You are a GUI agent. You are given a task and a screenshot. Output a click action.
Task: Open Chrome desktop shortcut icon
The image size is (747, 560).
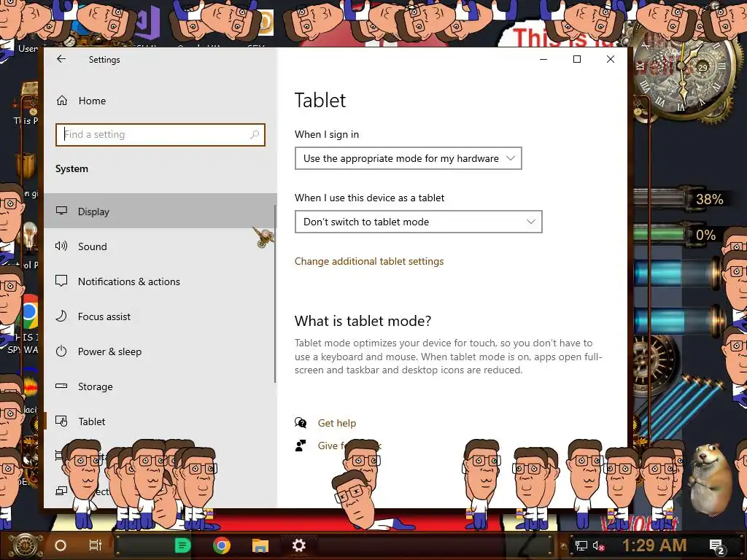[x=29, y=312]
